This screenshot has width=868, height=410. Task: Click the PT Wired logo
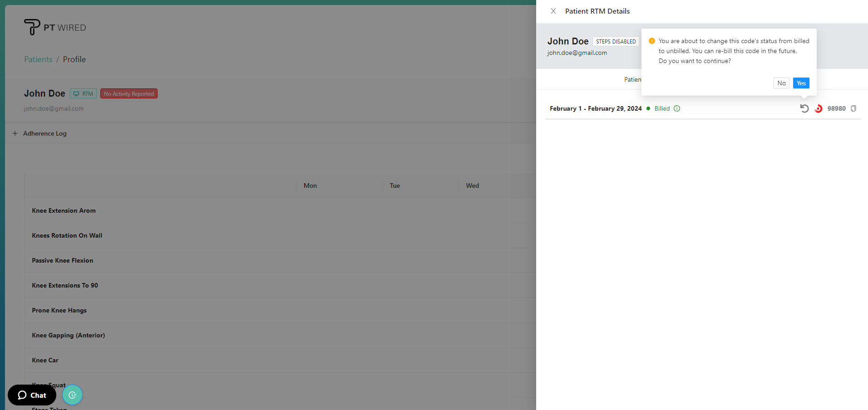(55, 27)
